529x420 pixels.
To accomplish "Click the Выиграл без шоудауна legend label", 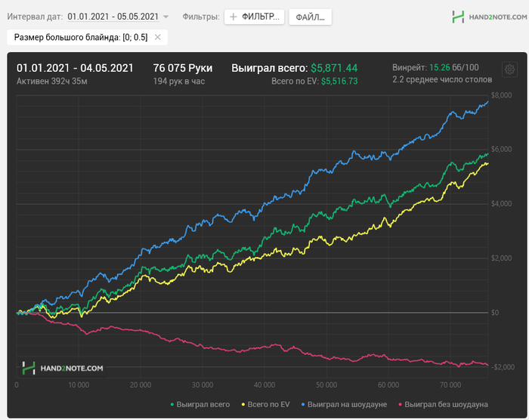I will pyautogui.click(x=447, y=404).
